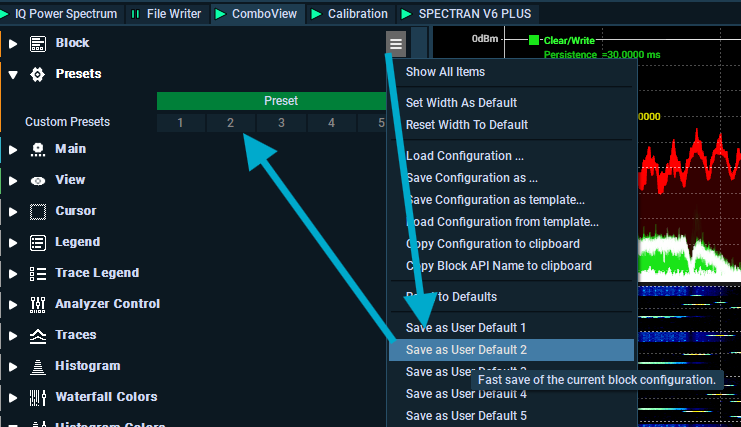This screenshot has width=741, height=427.
Task: Click the Traces section icon
Action: (38, 335)
